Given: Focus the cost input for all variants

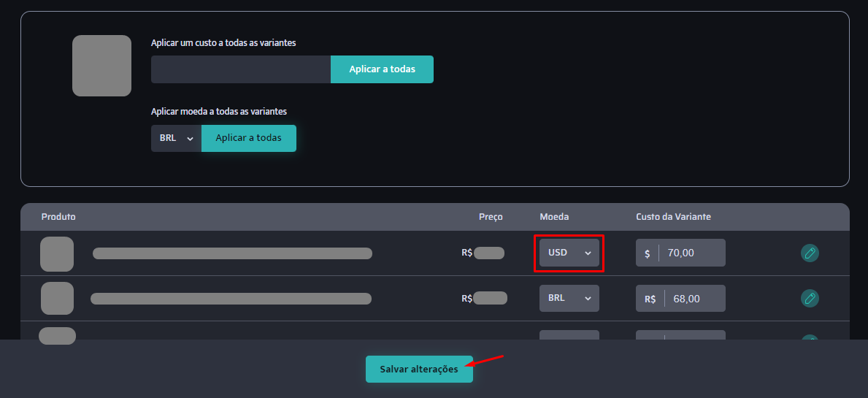Looking at the screenshot, I should pyautogui.click(x=241, y=69).
